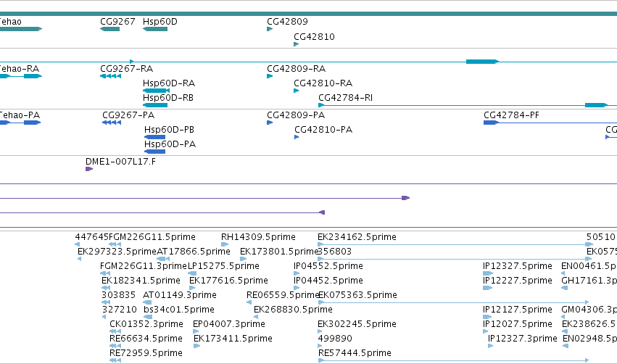617x364 pixels.
Task: Select EST bs34c01.5prime
Action: pos(179,310)
